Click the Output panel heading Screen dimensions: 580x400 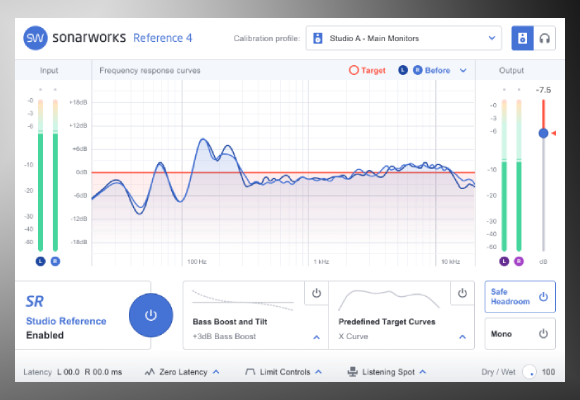(x=512, y=70)
